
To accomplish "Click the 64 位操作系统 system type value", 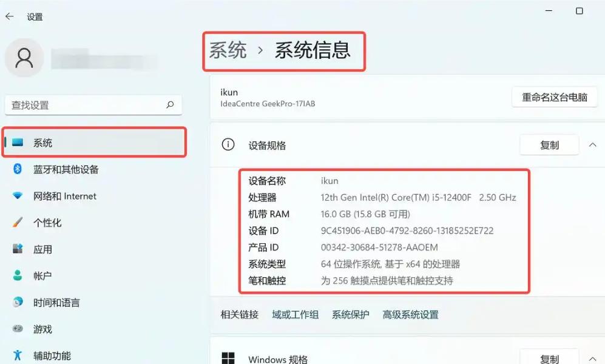I will click(x=390, y=264).
